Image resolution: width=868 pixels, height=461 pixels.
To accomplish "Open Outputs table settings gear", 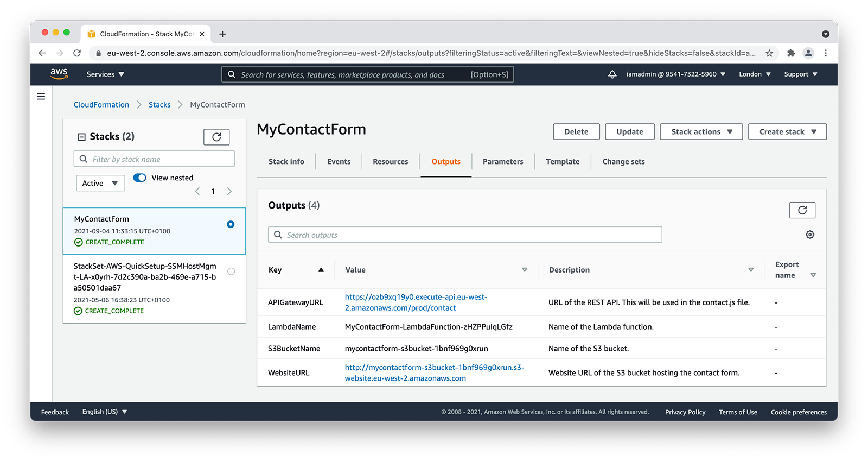I will pos(810,235).
